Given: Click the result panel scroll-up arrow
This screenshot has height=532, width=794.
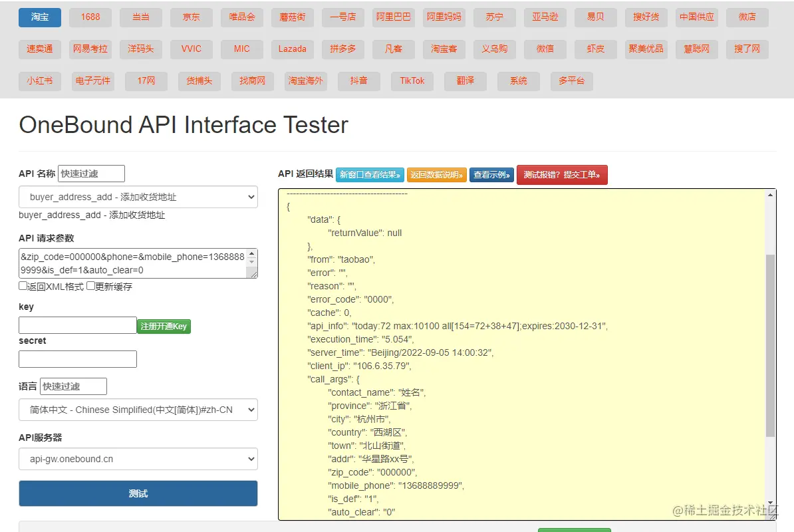Looking at the screenshot, I should pos(770,195).
